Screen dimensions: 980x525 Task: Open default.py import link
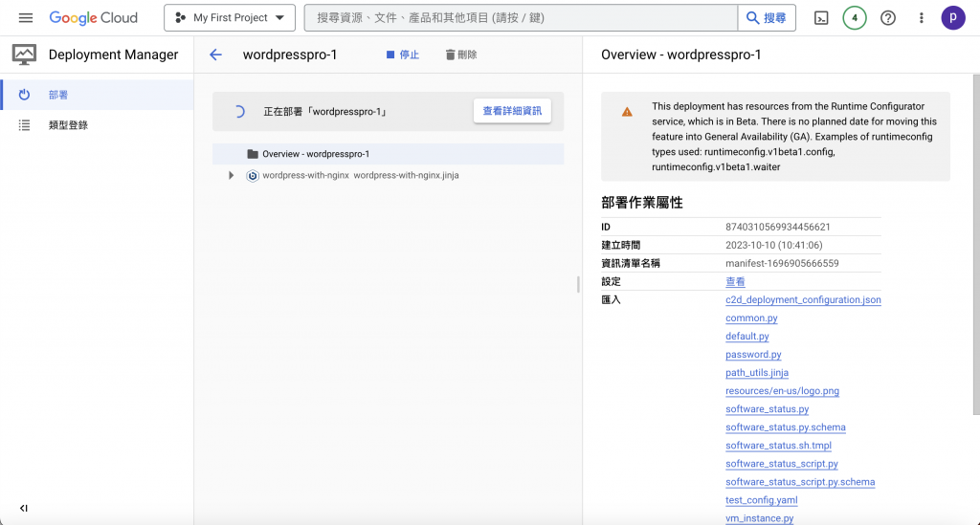click(746, 336)
